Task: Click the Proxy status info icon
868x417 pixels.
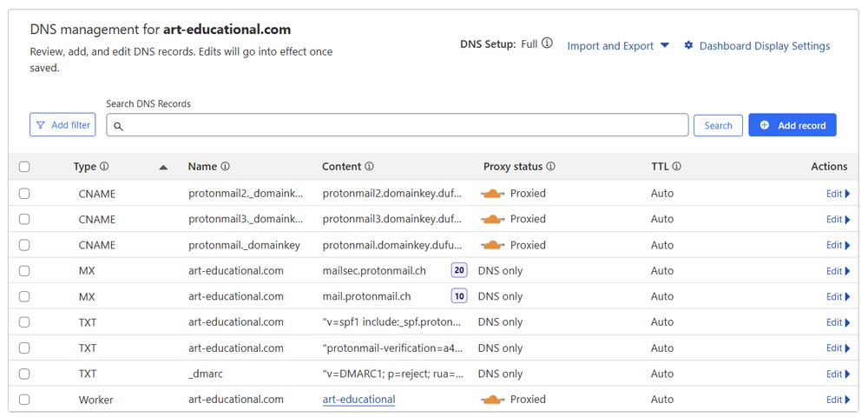Action: pos(550,167)
